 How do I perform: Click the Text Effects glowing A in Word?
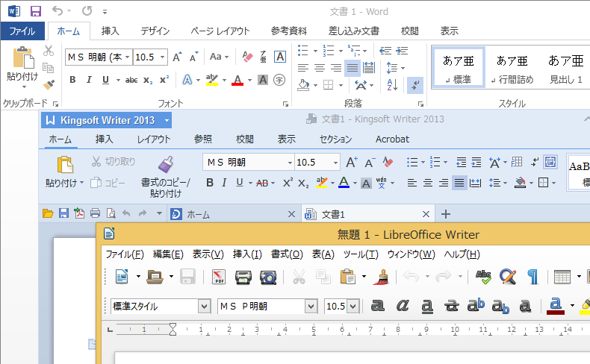coord(187,80)
